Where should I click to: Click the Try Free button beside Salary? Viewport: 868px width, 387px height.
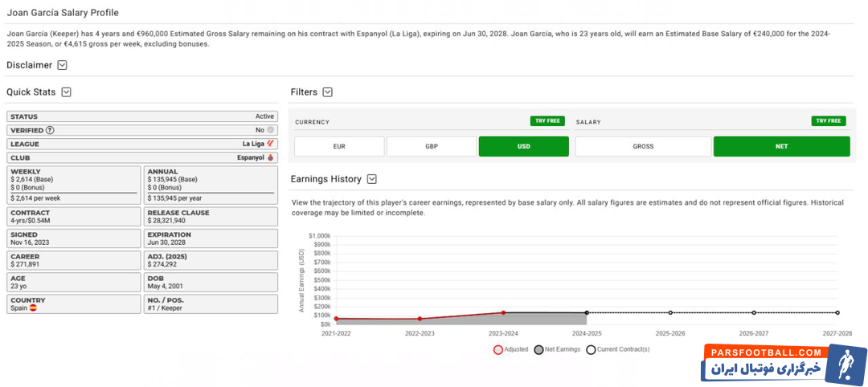click(x=828, y=121)
